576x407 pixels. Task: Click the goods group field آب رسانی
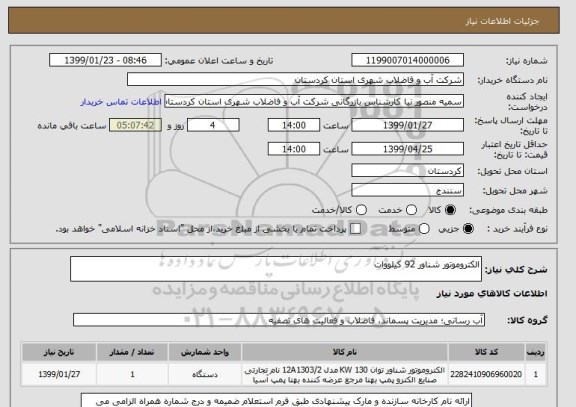click(x=279, y=320)
